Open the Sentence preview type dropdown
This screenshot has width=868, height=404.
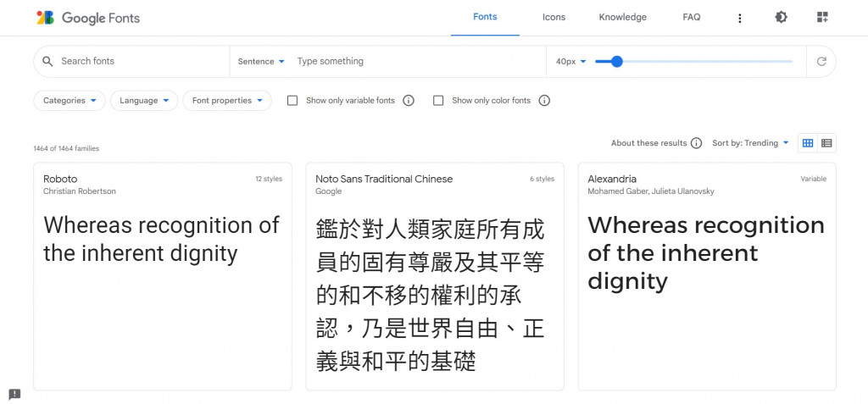click(261, 62)
